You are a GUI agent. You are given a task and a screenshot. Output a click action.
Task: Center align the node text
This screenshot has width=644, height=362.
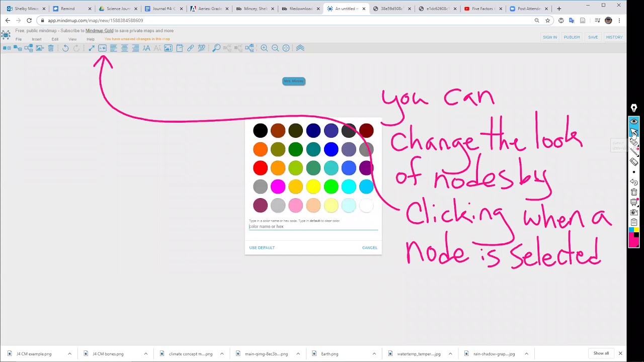click(124, 48)
